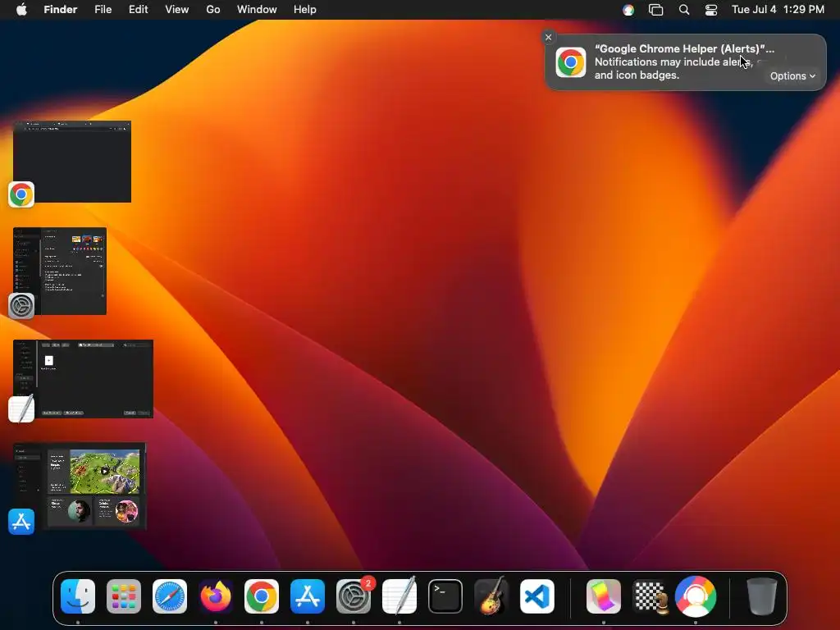This screenshot has height=630, width=840.
Task: Close the Chrome Helper notification
Action: click(x=548, y=37)
